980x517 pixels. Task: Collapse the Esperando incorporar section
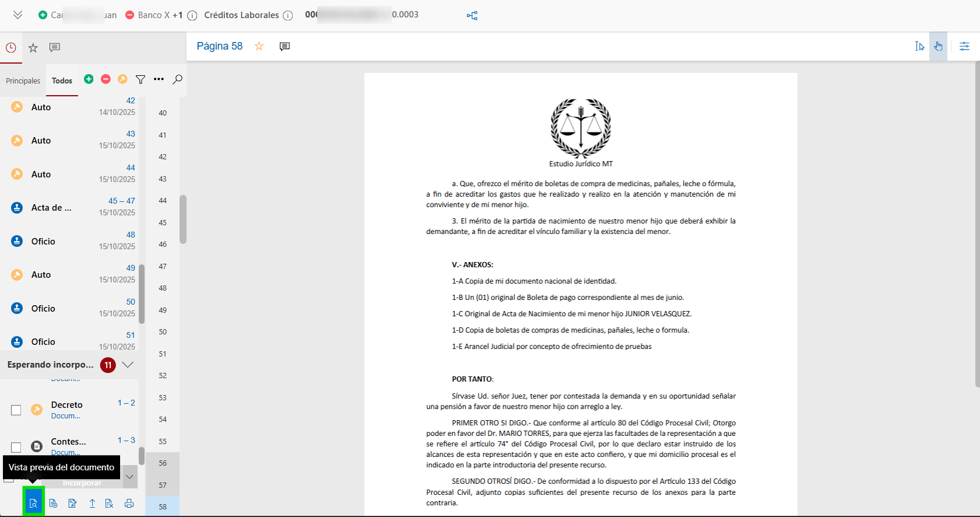(128, 365)
